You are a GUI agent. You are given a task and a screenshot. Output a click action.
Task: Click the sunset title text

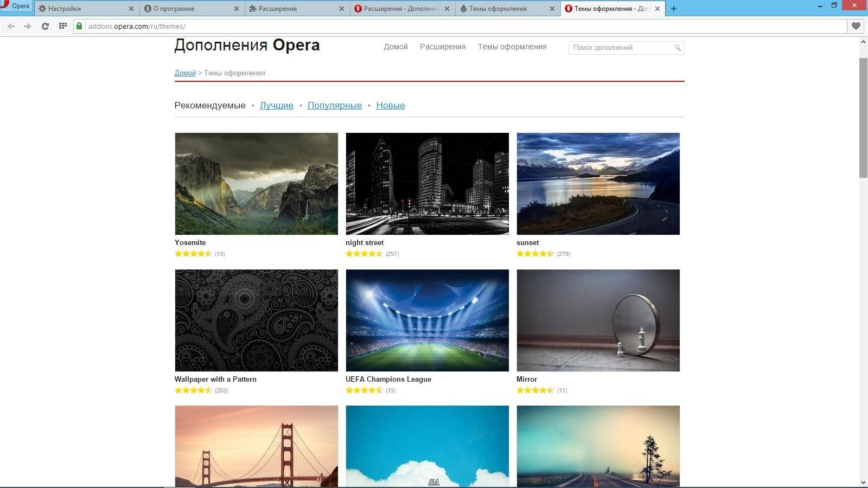(528, 242)
